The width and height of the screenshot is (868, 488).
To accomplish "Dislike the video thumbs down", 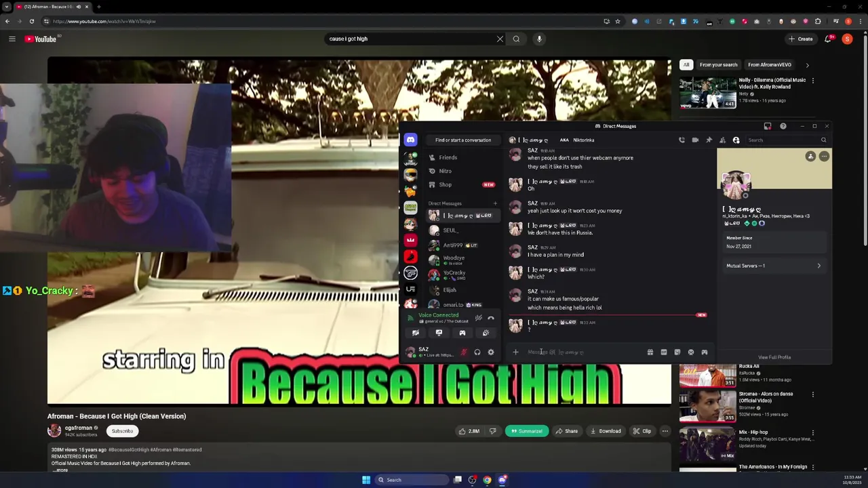I will (492, 431).
